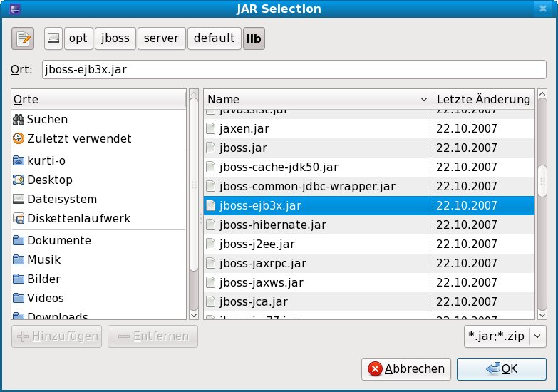The height and width of the screenshot is (392, 558).
Task: Select file jboss-common-jdbc-wrapper.jar
Action: coord(369,186)
